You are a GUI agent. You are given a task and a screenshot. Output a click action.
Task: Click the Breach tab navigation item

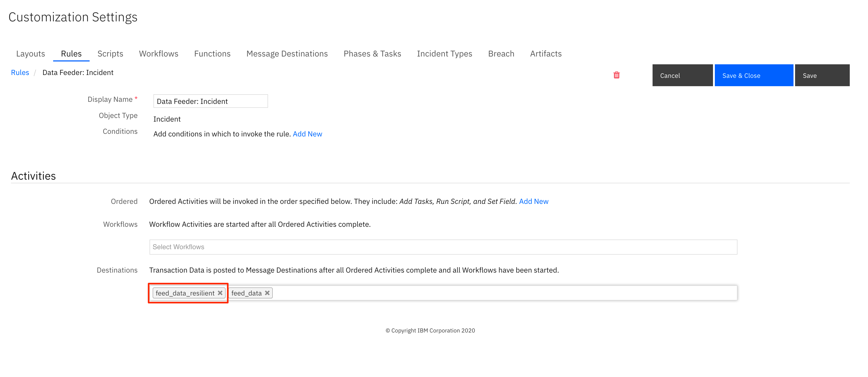coord(501,53)
